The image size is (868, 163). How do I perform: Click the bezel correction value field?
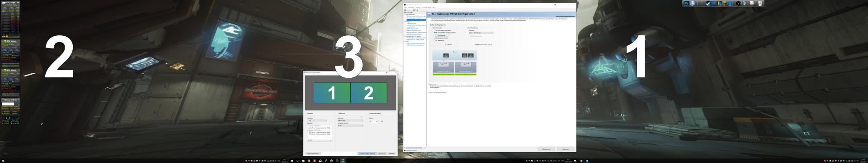tap(375, 121)
